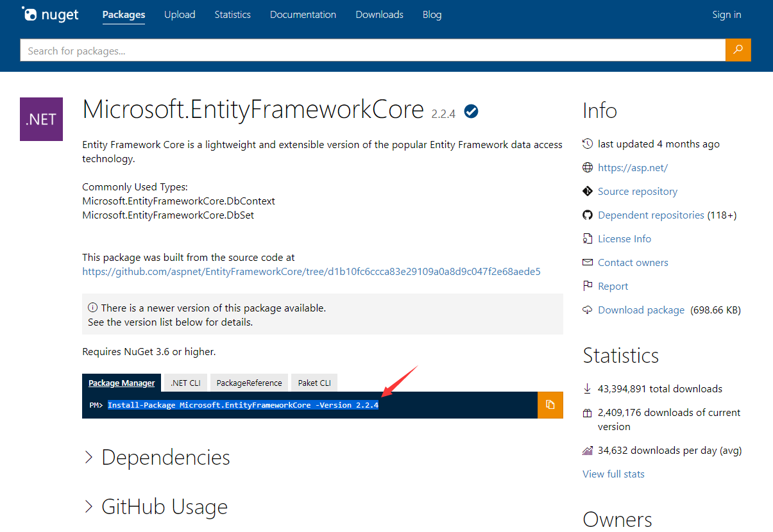Click the GitHub icon for Dependent repositories
The width and height of the screenshot is (773, 532).
(588, 215)
